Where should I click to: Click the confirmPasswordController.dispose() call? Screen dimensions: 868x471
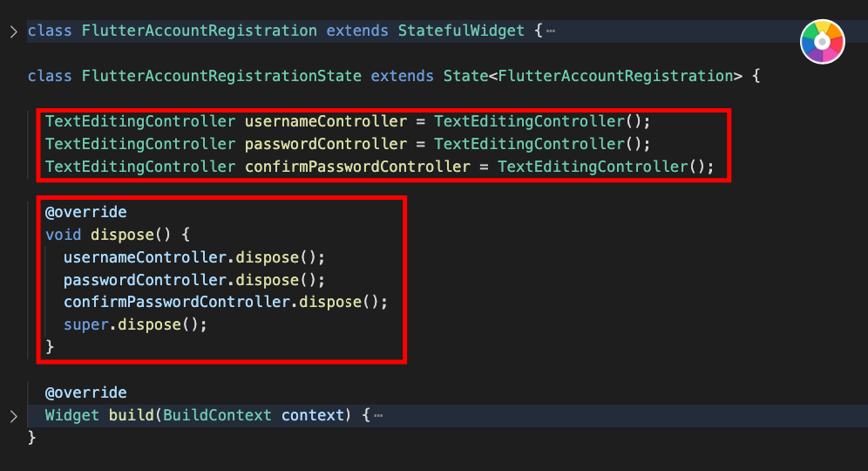[225, 302]
